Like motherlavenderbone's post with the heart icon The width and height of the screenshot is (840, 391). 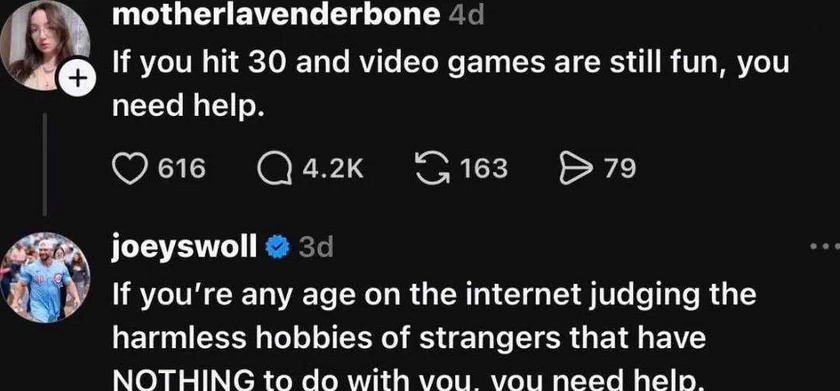click(x=129, y=168)
